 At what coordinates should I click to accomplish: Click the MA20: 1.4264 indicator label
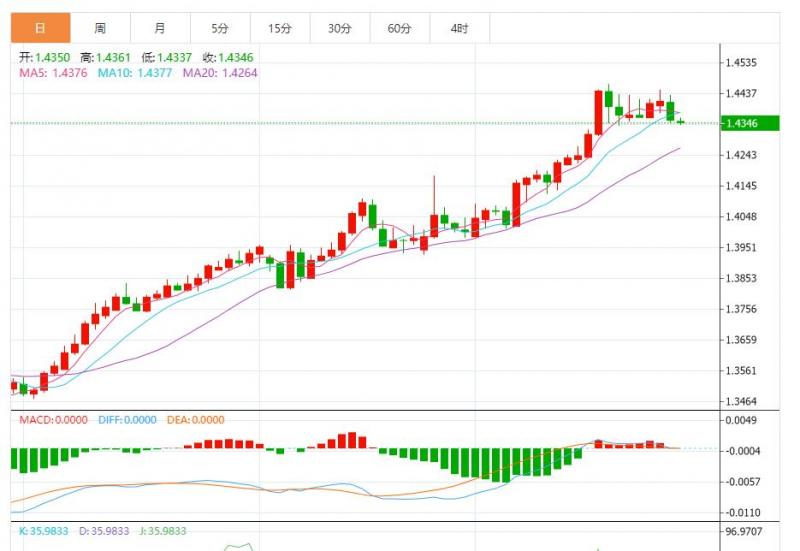pos(220,73)
